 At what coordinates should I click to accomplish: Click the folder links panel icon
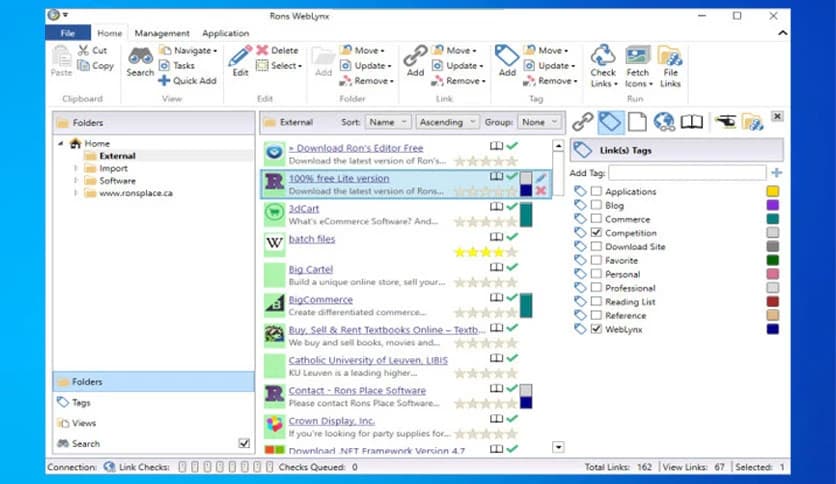pyautogui.click(x=752, y=122)
